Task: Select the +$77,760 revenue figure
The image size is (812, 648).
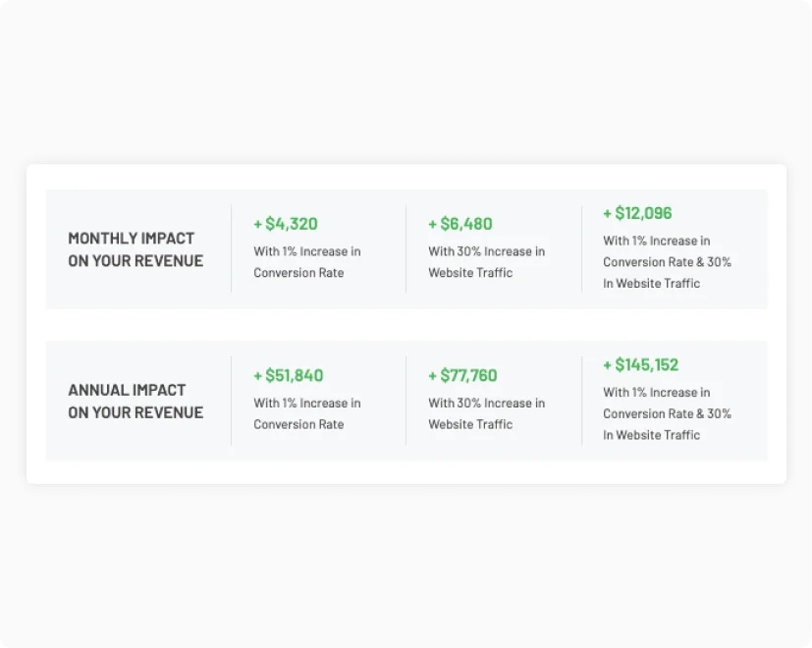Action: point(461,375)
